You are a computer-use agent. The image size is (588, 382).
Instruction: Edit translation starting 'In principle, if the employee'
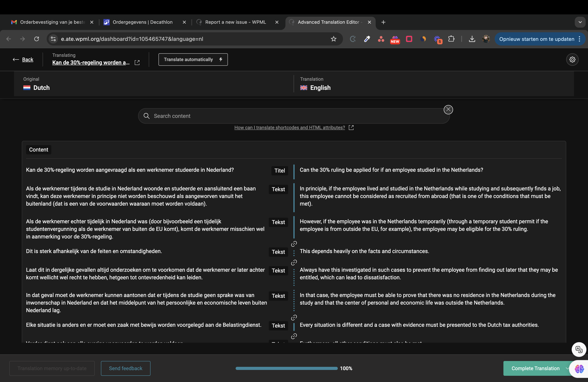pos(430,196)
